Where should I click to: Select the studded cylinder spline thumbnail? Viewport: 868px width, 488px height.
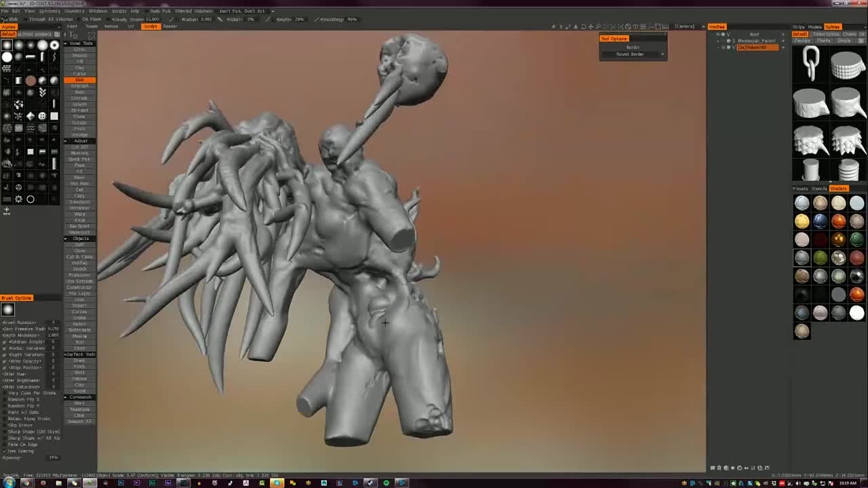[x=847, y=66]
